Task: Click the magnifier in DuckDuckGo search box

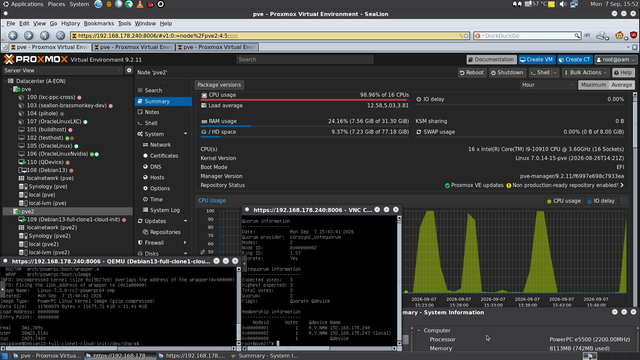Action: 577,36
